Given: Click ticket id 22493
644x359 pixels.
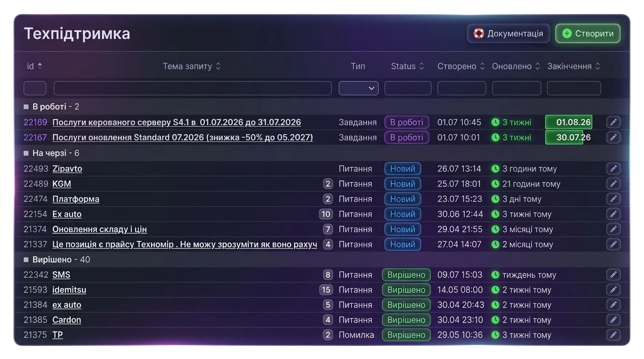Looking at the screenshot, I should pos(36,169).
